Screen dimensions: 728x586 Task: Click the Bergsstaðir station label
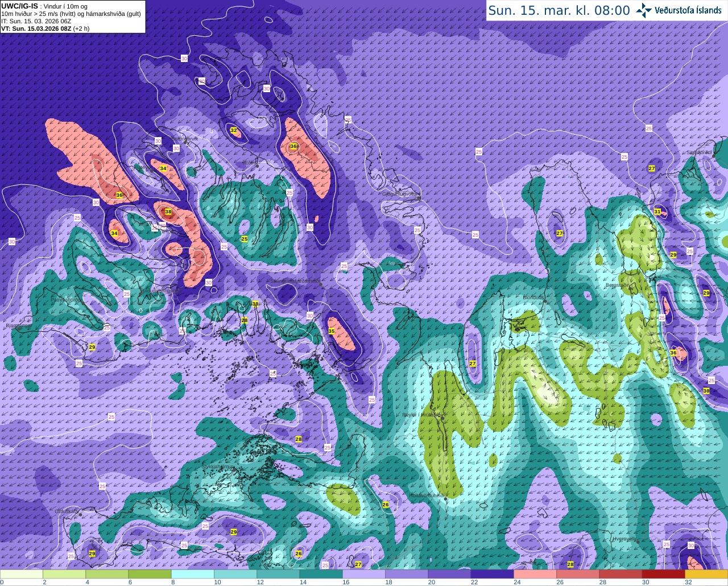click(x=618, y=285)
